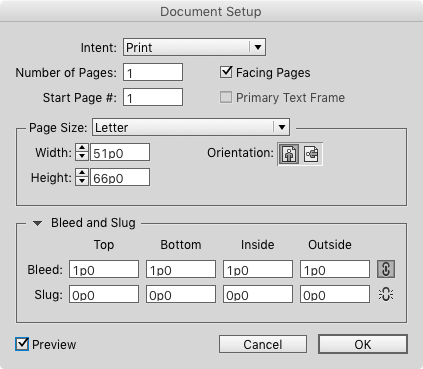Screen dimensions: 423x369
Task: Click the Primary Text Frame checkbox
Action: 226,97
